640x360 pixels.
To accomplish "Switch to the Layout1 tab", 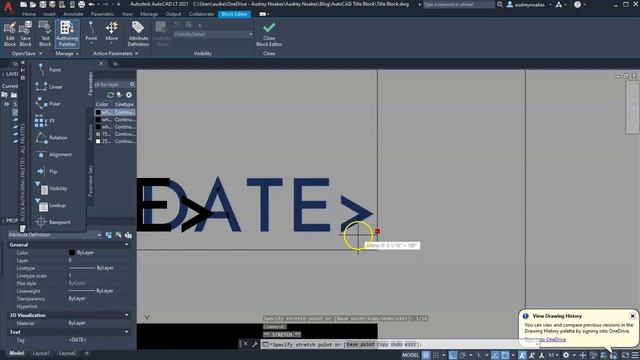I will [41, 353].
